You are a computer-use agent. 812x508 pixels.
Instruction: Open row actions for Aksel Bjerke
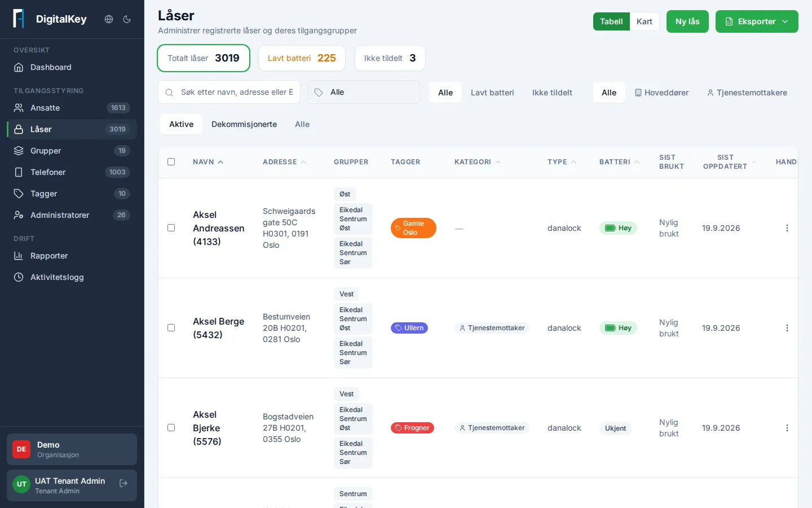tap(787, 428)
